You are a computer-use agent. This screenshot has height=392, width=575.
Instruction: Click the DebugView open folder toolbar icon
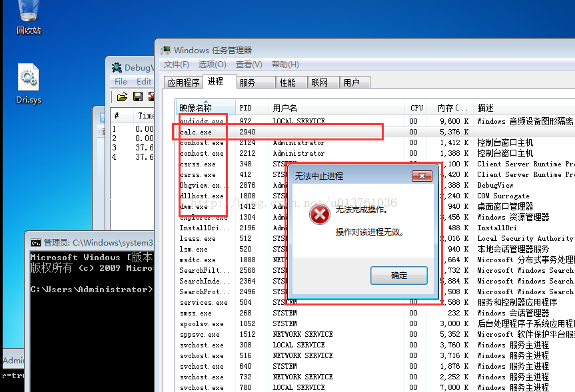122,97
